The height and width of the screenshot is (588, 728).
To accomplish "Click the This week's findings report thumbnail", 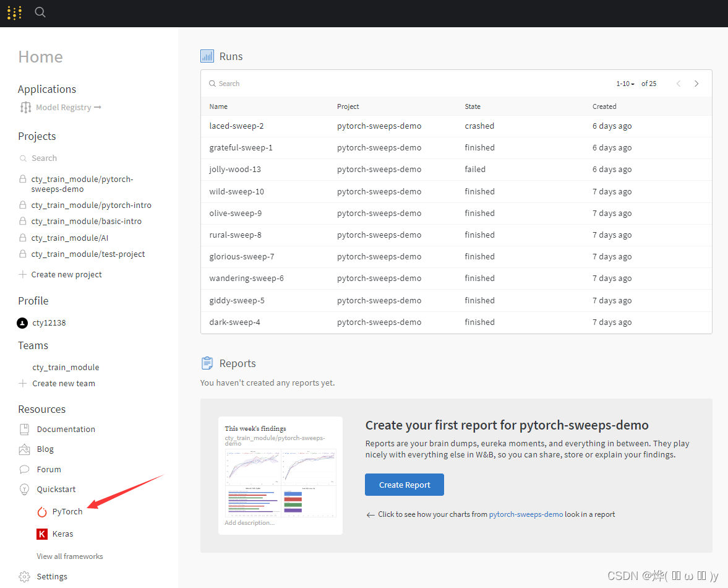I will point(280,475).
